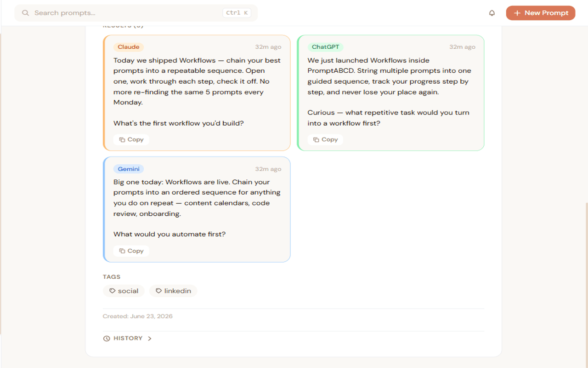This screenshot has width=588, height=368.
Task: Click the copy icon in Claude card
Action: 122,139
